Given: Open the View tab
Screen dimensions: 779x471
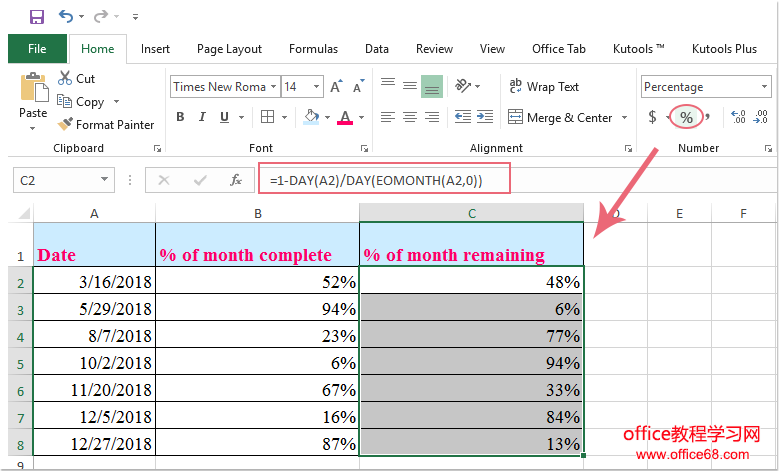Looking at the screenshot, I should click(x=492, y=49).
